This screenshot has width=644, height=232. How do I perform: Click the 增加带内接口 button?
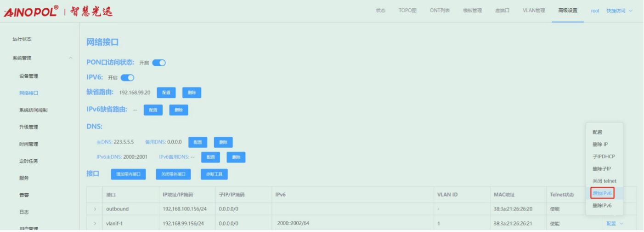[x=128, y=174]
